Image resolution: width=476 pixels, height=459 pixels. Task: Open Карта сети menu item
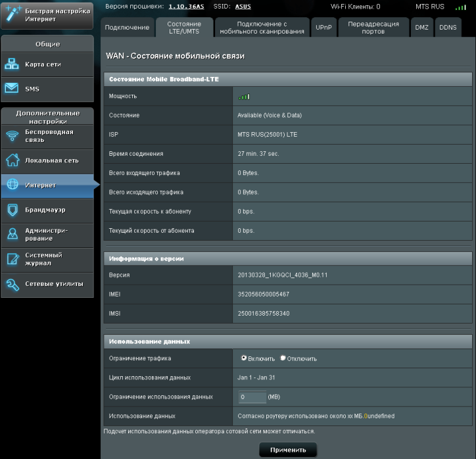pyautogui.click(x=47, y=64)
